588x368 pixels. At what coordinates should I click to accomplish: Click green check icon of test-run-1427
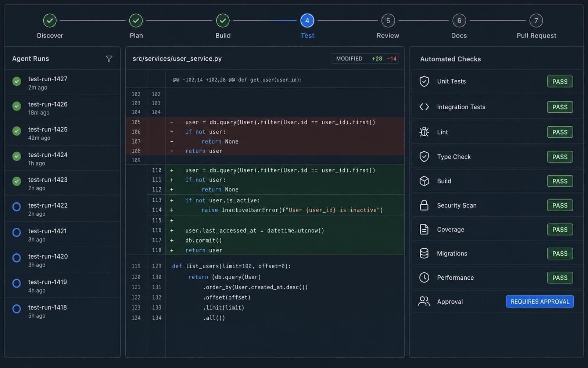17,81
